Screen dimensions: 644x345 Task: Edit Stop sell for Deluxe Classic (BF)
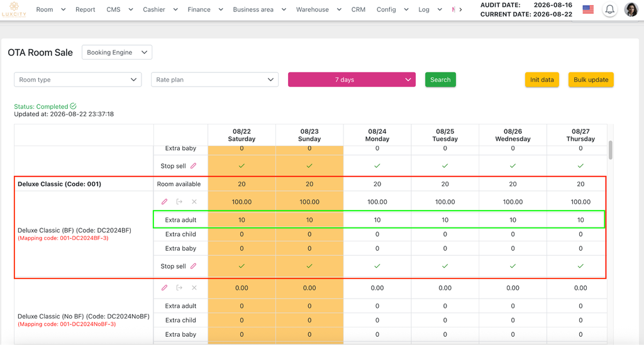(194, 266)
